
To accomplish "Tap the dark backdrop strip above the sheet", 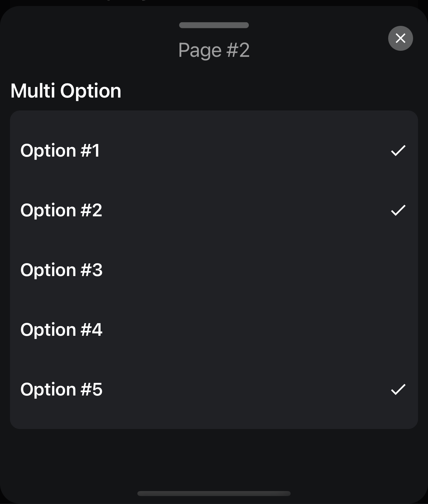I will (x=214, y=3).
